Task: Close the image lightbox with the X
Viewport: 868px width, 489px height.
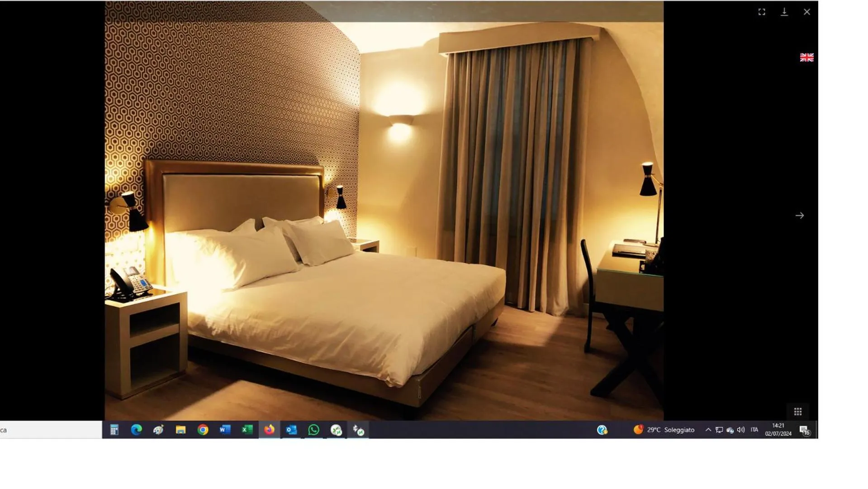Action: coord(806,12)
